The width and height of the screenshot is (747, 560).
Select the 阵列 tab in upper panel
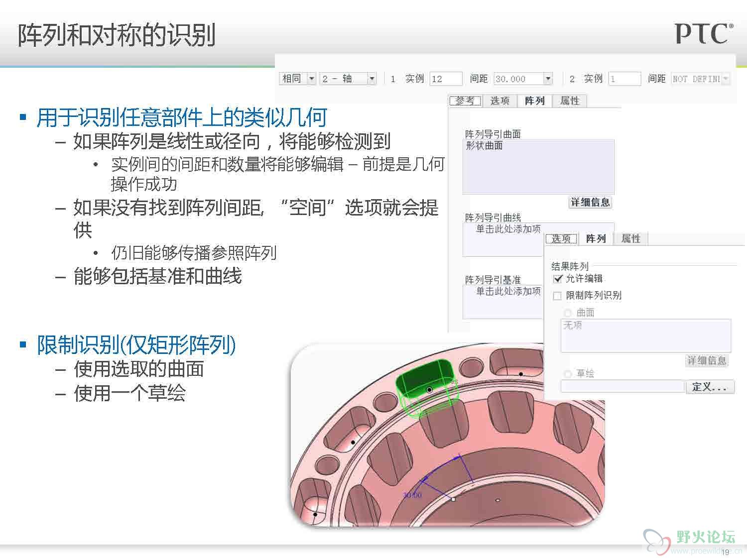535,101
